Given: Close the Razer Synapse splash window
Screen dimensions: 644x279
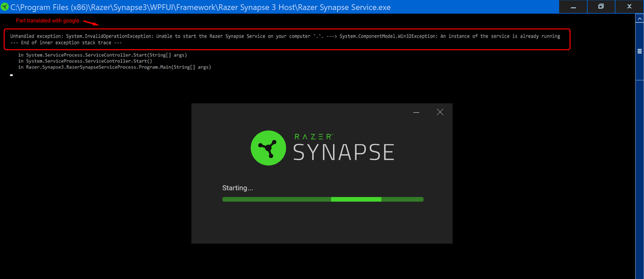Looking at the screenshot, I should pos(440,112).
